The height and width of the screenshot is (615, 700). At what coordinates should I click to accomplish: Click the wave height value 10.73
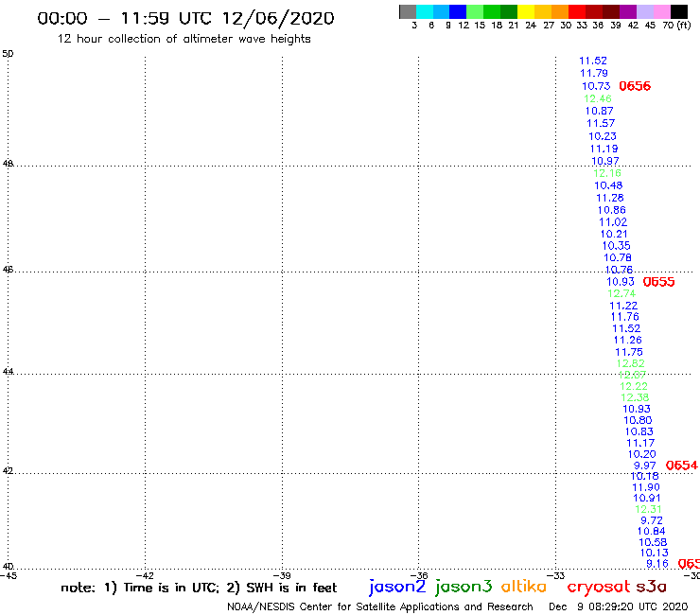596,86
